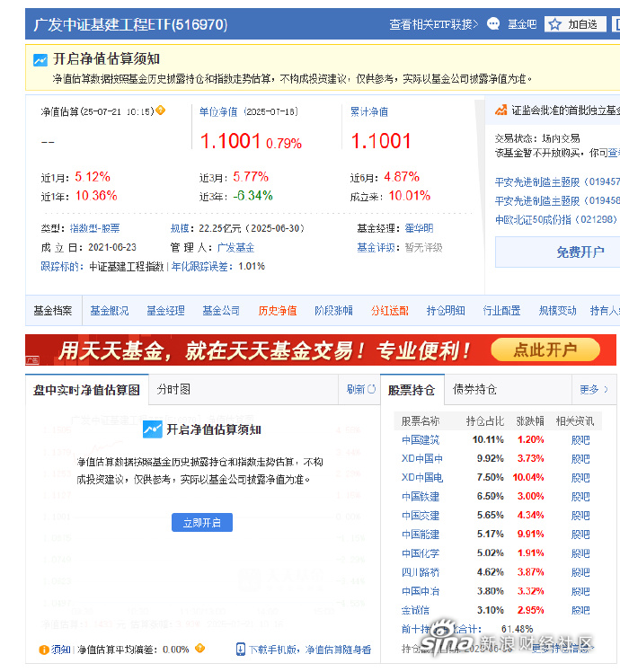Click the orange info icon beside 须知
Viewport: 620px width, 672px height.
44,650
